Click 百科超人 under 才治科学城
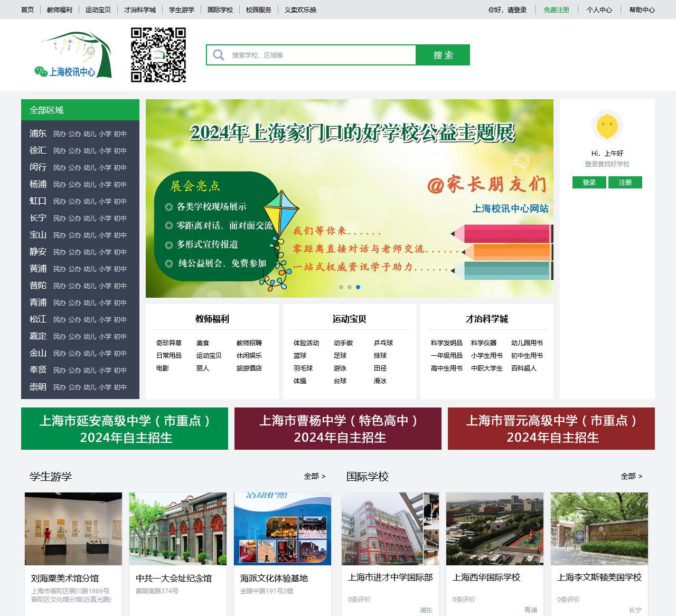The image size is (676, 616). 524,368
